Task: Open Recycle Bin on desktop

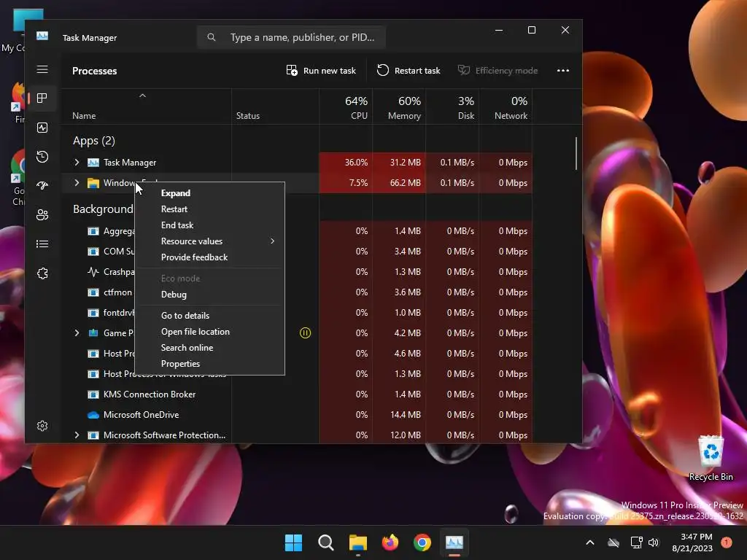Action: point(711,459)
